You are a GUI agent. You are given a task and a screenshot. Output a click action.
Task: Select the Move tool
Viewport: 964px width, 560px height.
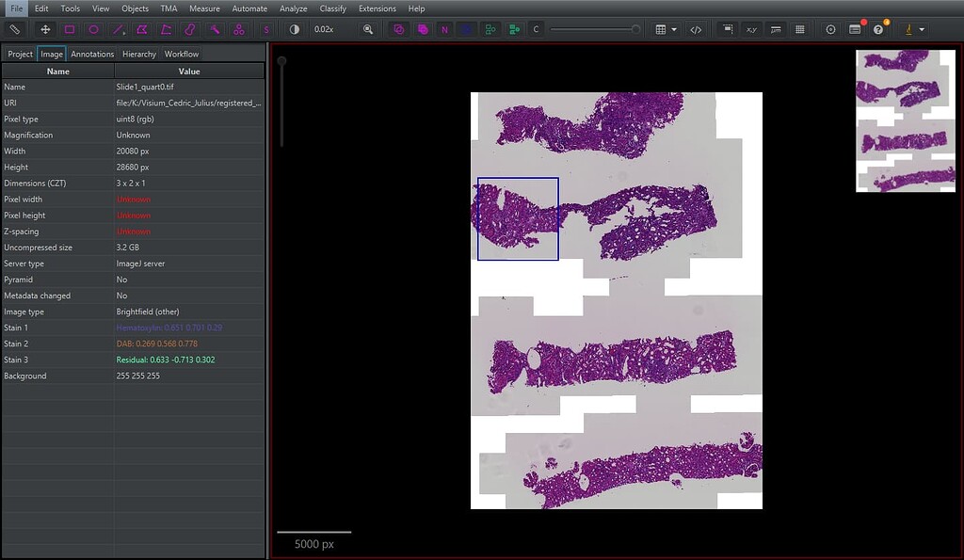pyautogui.click(x=44, y=29)
